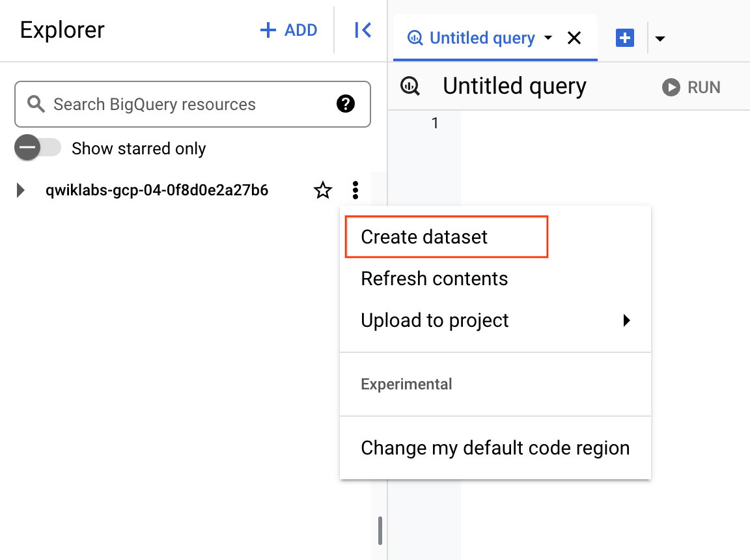Enable Show starred only
Image resolution: width=750 pixels, height=560 pixels.
tap(37, 148)
